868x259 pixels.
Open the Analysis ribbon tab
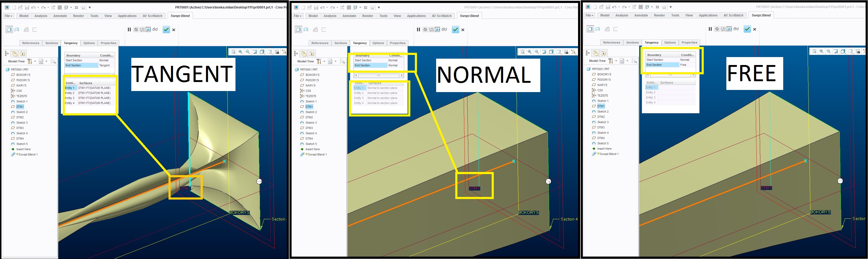pos(40,15)
